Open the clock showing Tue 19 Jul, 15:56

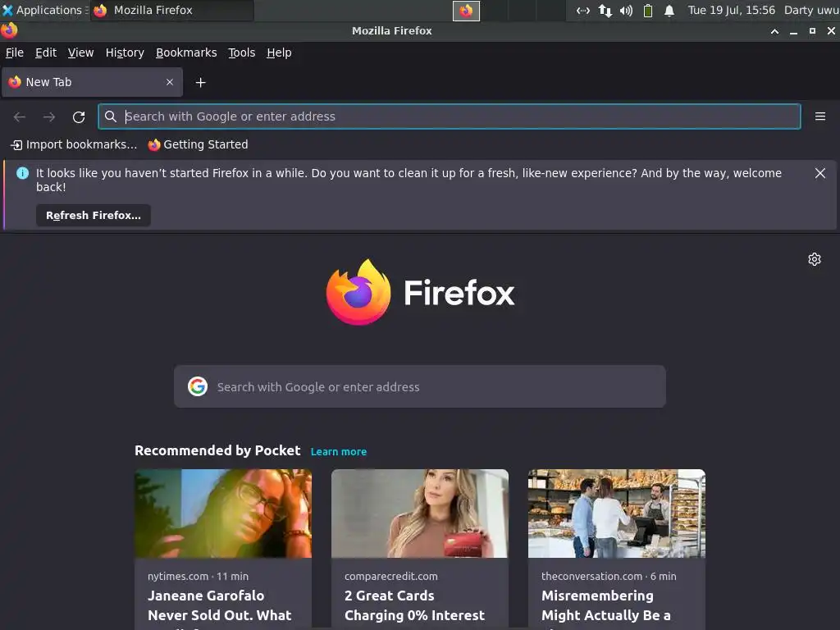(731, 10)
